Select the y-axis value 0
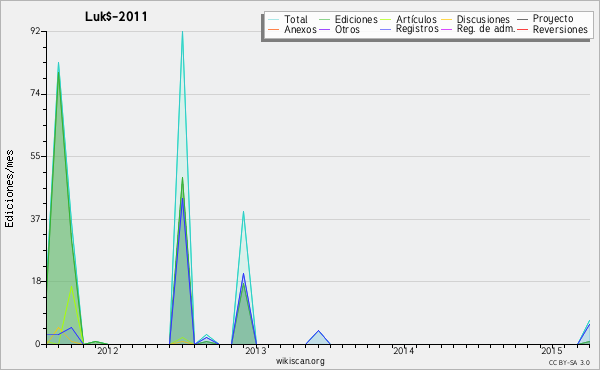This screenshot has width=600, height=370. point(38,344)
